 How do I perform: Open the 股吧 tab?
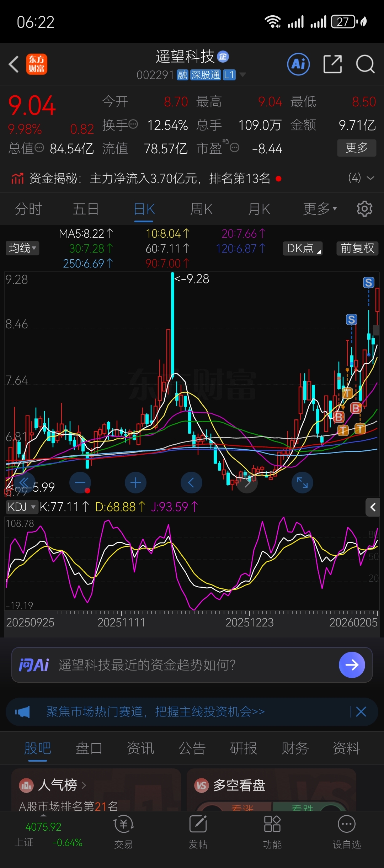(38, 748)
